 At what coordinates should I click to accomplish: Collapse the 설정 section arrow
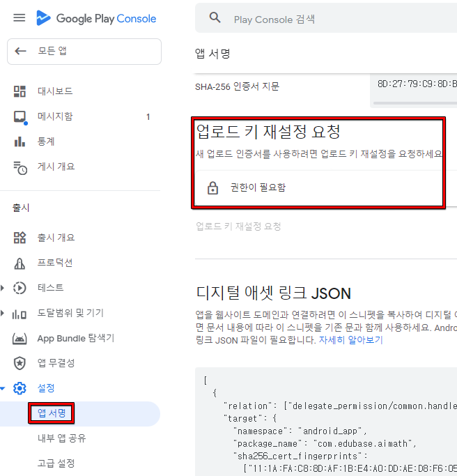click(2, 388)
